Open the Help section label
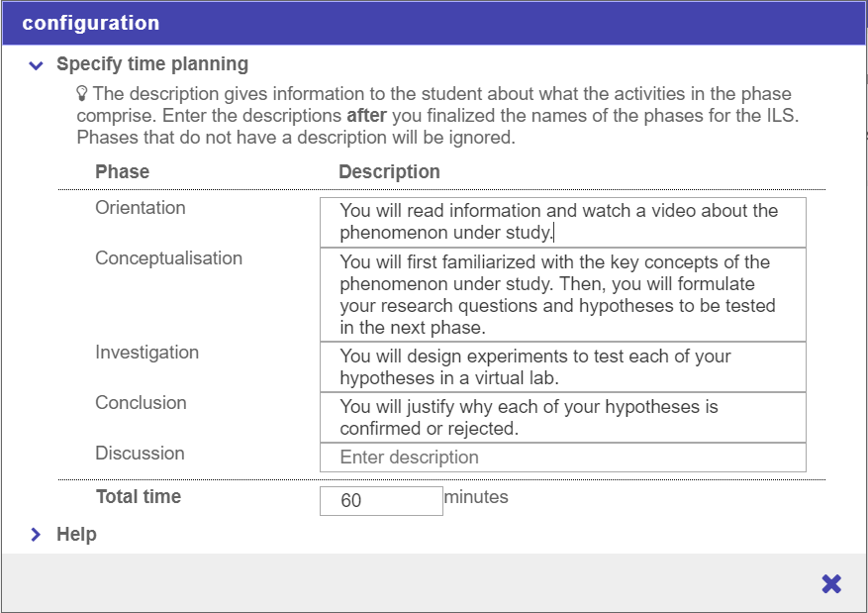The height and width of the screenshot is (613, 868). (76, 535)
